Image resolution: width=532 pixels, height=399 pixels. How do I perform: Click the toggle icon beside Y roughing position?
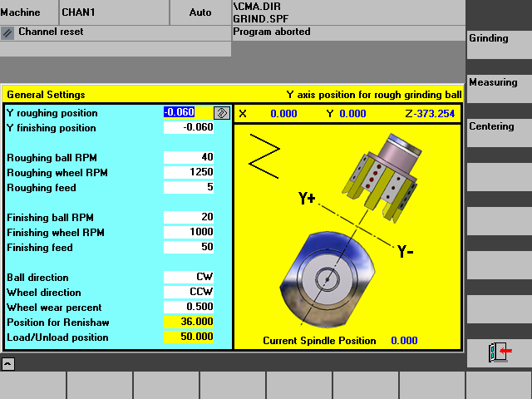(222, 113)
